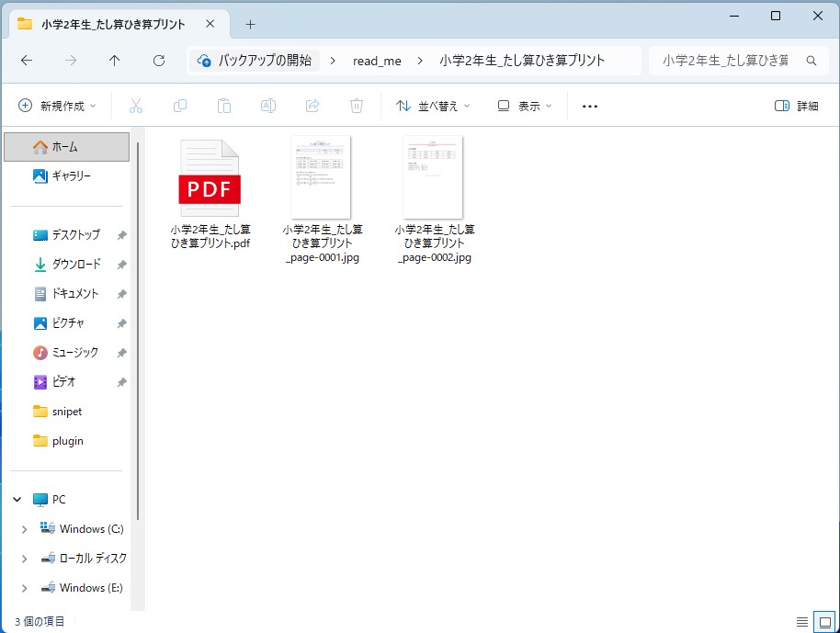Expand breadcrumb chevron after read_me
Screen dimensions: 840x633
click(420, 61)
